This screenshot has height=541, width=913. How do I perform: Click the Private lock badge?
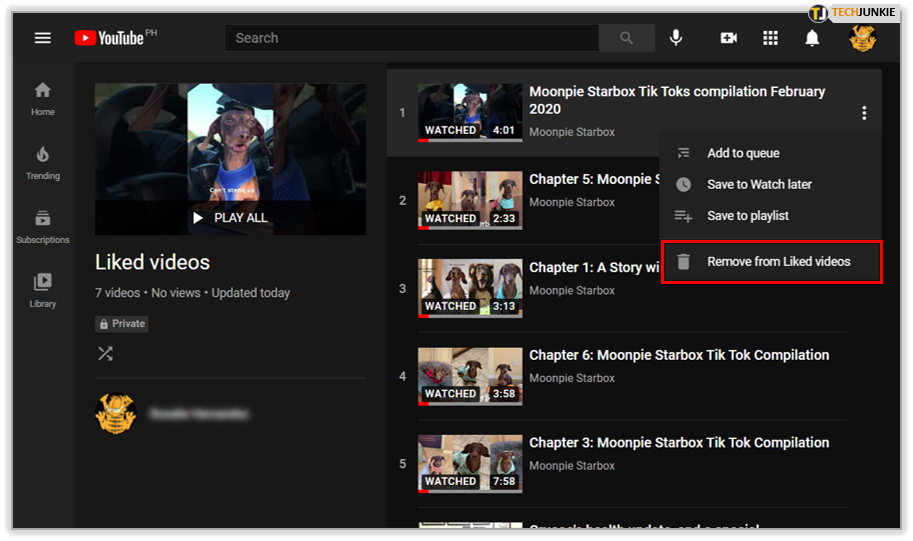[x=122, y=324]
